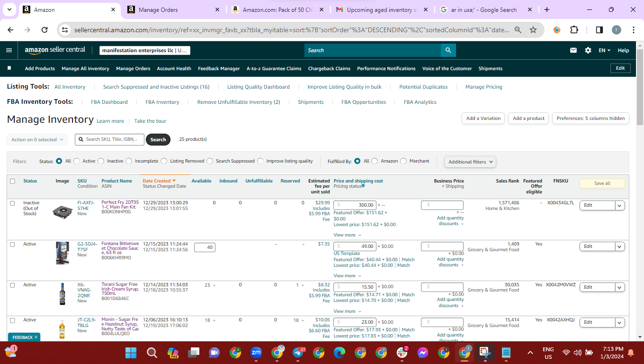
Task: Click the Windows notification bell
Action: [631, 353]
